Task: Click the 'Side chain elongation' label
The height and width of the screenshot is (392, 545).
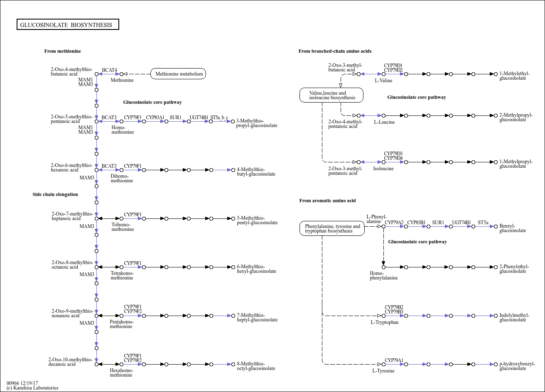Action: pyautogui.click(x=55, y=194)
